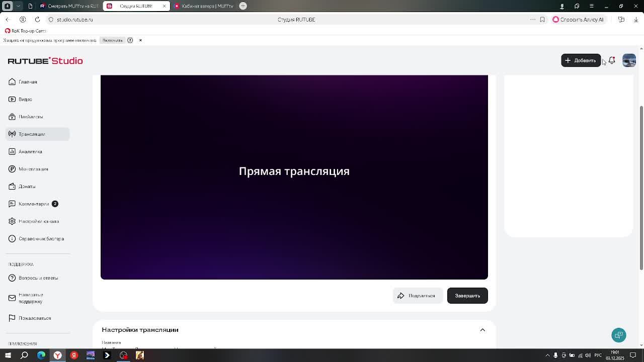Open the translate/reader toolbar icon

pos(621,20)
